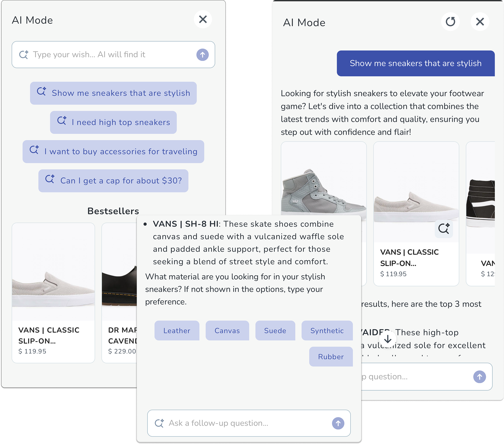Send the follow-up question with the arrow button
Image resolution: width=504 pixels, height=444 pixels.
338,423
